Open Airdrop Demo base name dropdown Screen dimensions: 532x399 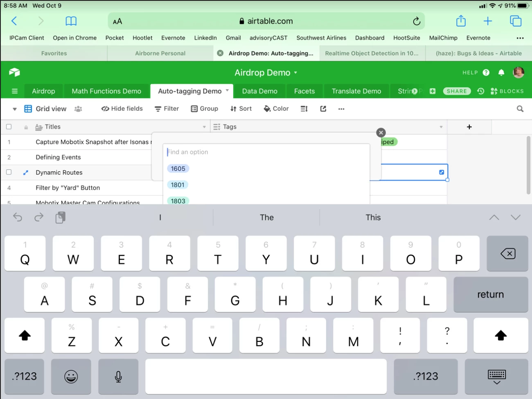[266, 73]
